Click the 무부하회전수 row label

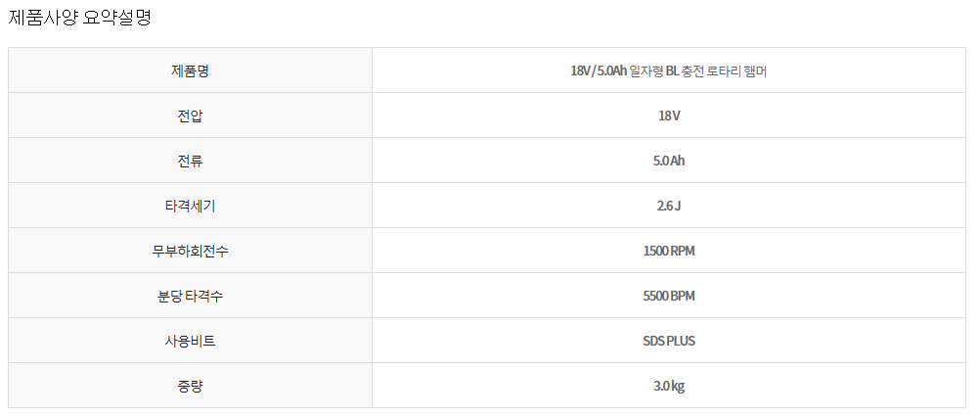[190, 251]
